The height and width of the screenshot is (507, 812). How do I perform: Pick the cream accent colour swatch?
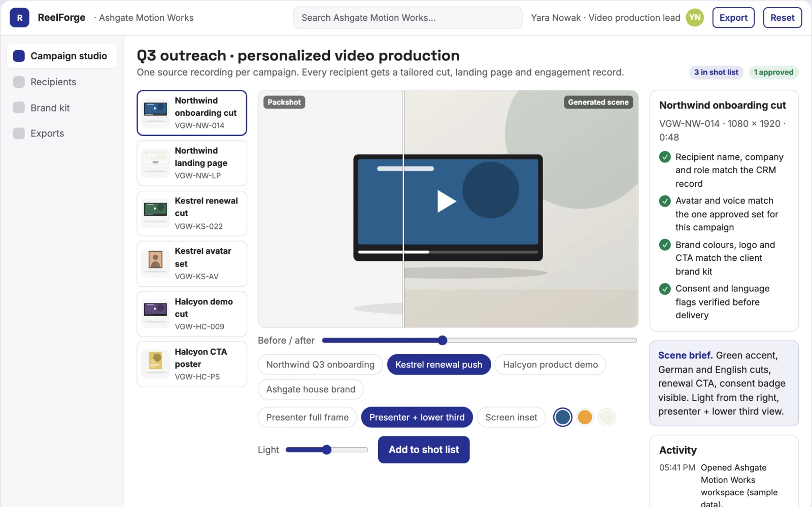[607, 417]
